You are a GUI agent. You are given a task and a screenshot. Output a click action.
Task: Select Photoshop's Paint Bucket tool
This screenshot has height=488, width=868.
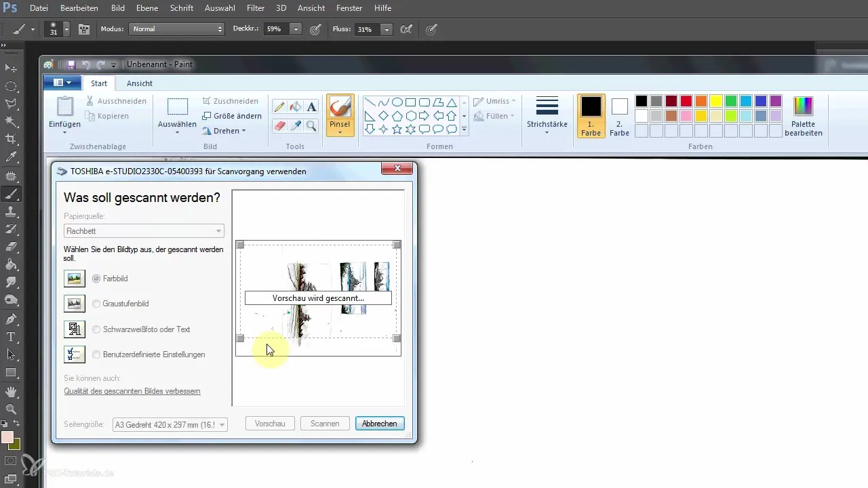click(11, 265)
